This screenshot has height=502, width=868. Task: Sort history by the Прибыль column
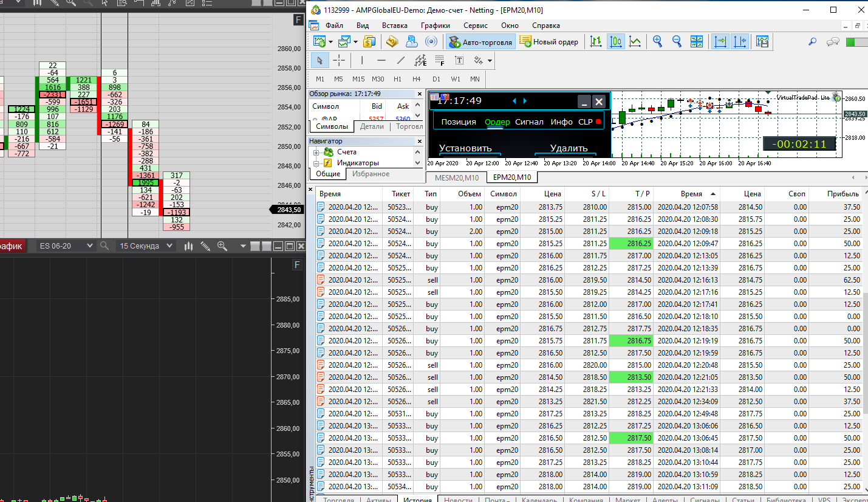[x=842, y=194]
